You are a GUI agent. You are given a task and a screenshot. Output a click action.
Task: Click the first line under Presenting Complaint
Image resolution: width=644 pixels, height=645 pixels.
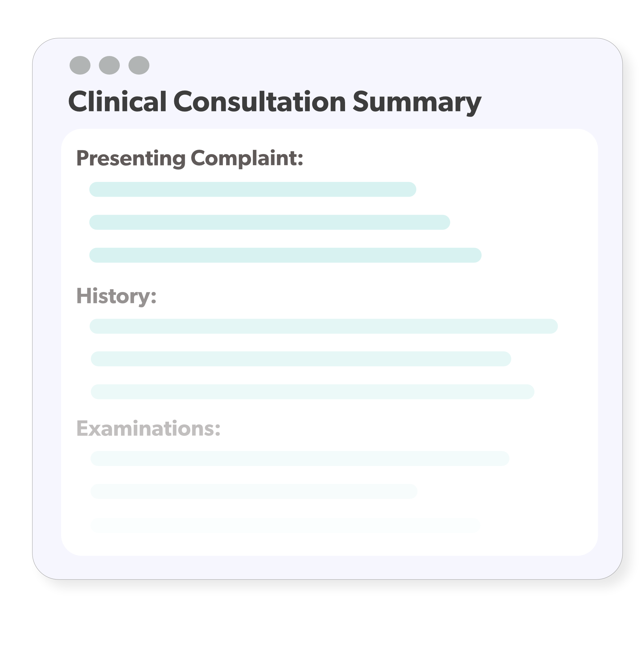[x=253, y=189]
